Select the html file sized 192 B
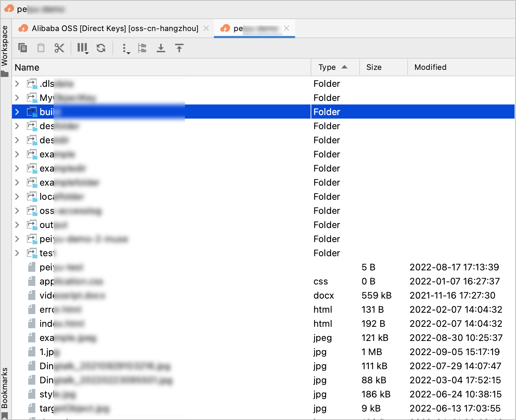Screen dimensions: 516x420 tap(263, 324)
